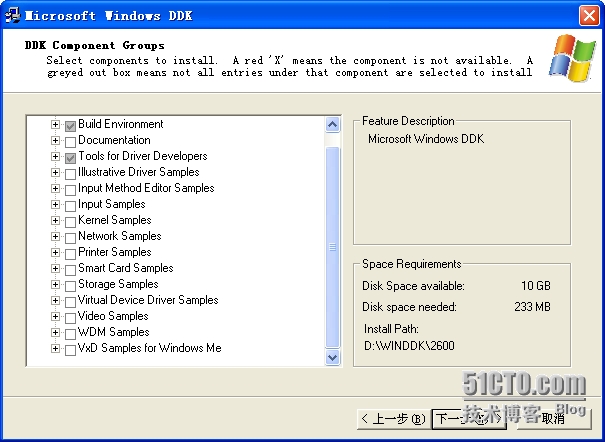Image resolution: width=605 pixels, height=442 pixels.
Task: Expand Illustrative Driver Samples node
Action: (x=55, y=172)
